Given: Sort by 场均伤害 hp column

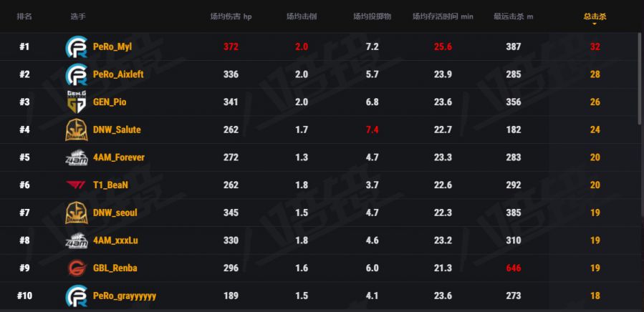Looking at the screenshot, I should [231, 17].
